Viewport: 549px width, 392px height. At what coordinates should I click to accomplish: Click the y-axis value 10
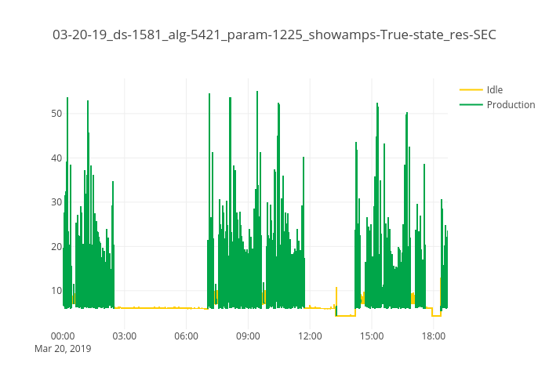[56, 291]
